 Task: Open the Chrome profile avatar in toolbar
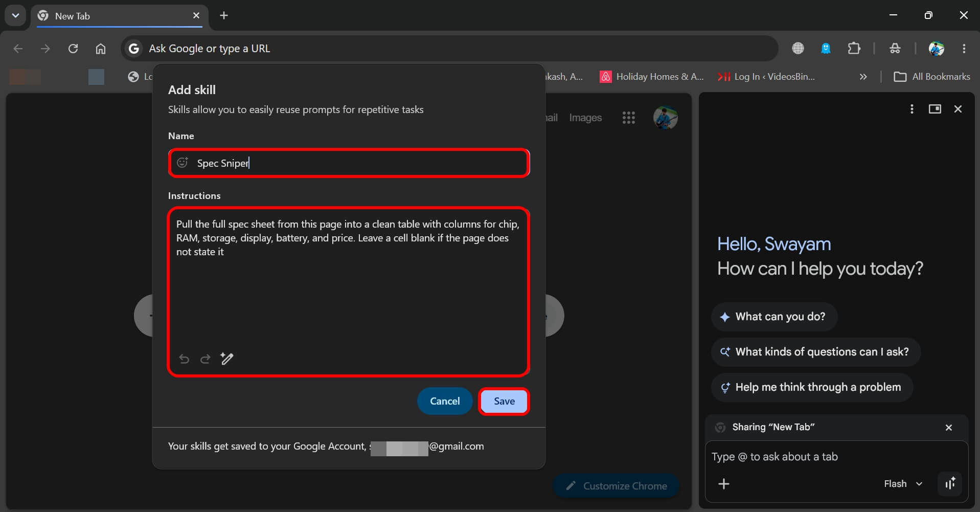[x=936, y=49]
